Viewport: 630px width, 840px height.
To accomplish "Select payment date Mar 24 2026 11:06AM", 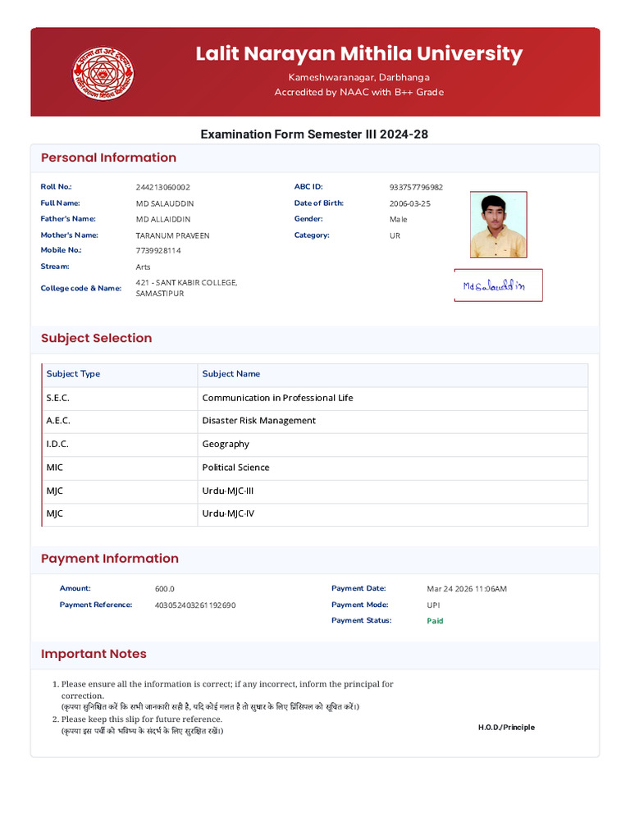I will tap(467, 589).
